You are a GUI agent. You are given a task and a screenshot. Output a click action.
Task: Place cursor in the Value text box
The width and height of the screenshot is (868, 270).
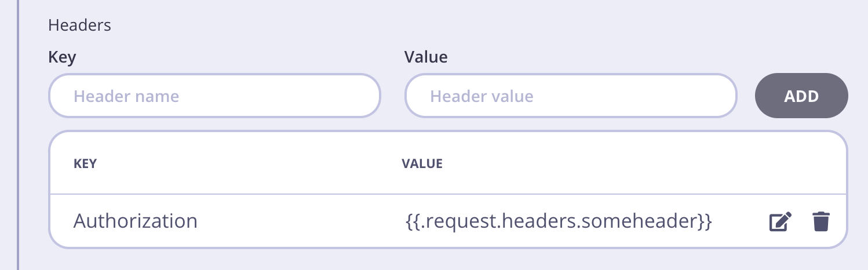[570, 96]
